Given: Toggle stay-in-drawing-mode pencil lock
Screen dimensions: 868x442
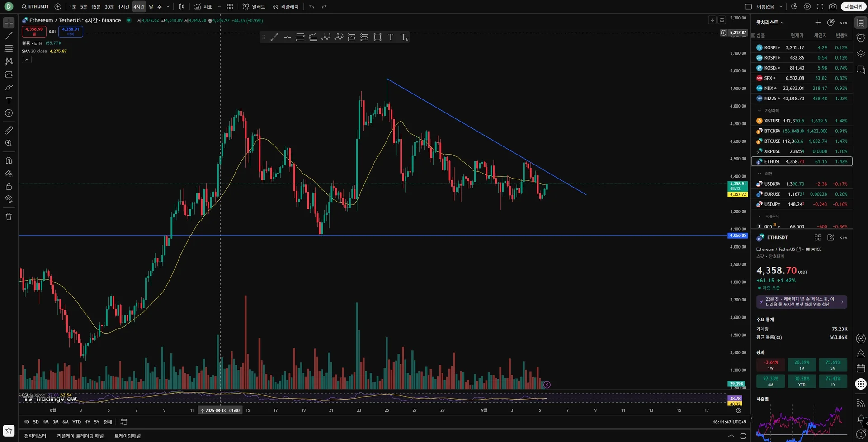Looking at the screenshot, I should point(9,174).
